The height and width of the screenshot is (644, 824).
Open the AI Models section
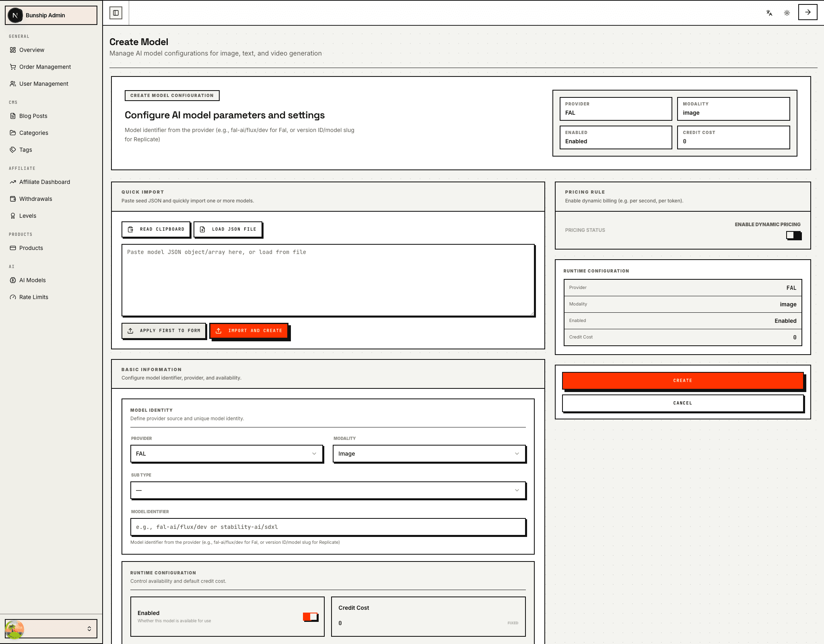[32, 280]
